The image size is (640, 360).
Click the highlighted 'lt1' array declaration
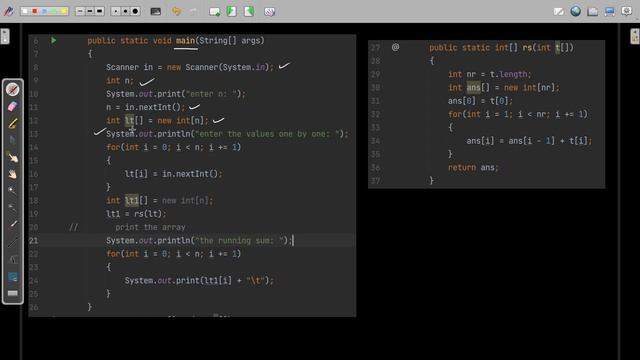tap(131, 200)
